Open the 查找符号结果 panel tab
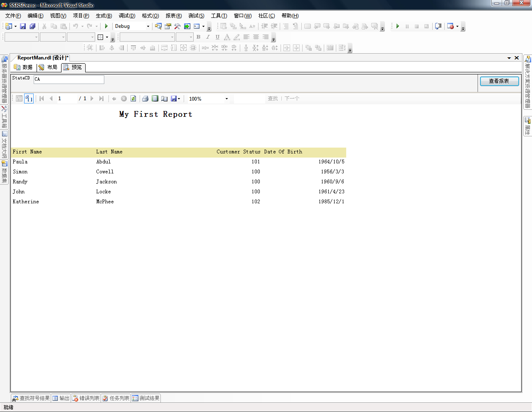This screenshot has height=412, width=532. 31,398
